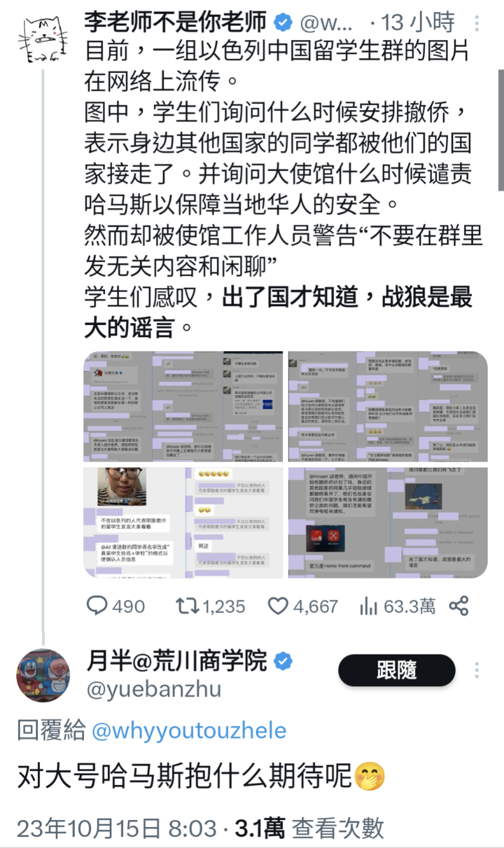
Task: Follow the user with 跟隨 button
Action: click(x=397, y=670)
